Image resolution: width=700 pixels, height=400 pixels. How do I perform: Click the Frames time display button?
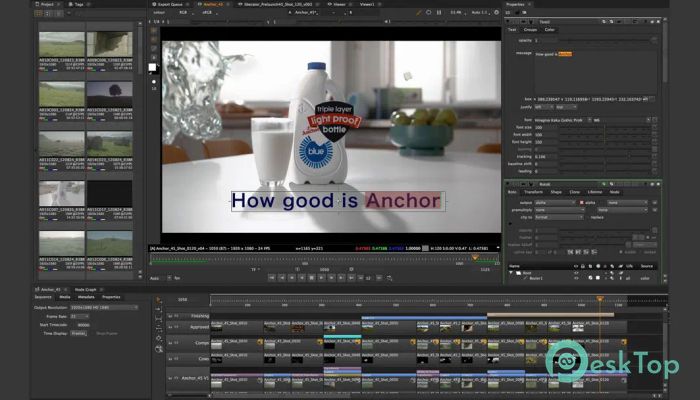[x=79, y=333]
